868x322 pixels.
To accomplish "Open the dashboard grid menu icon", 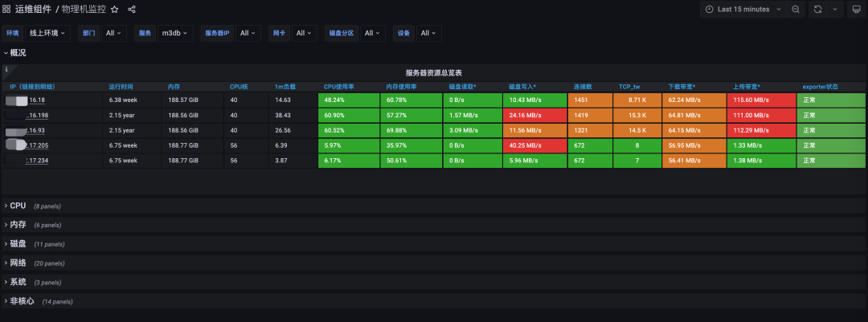I will [x=6, y=10].
